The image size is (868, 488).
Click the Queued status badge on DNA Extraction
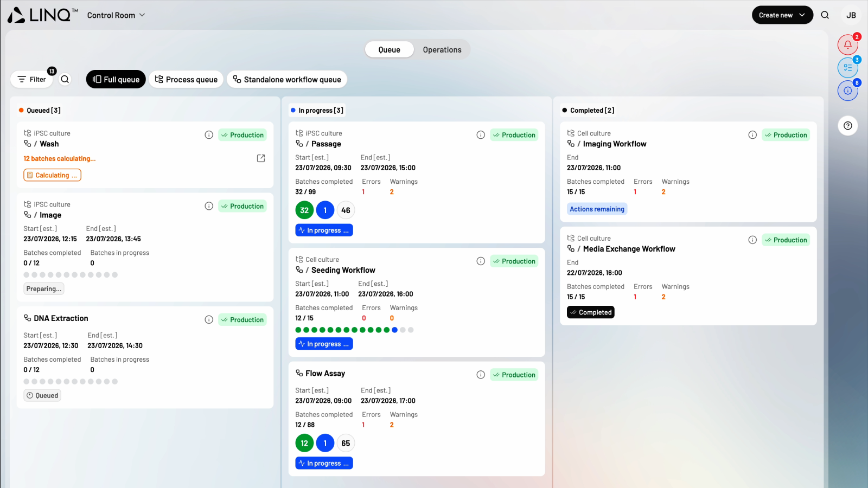[42, 396]
